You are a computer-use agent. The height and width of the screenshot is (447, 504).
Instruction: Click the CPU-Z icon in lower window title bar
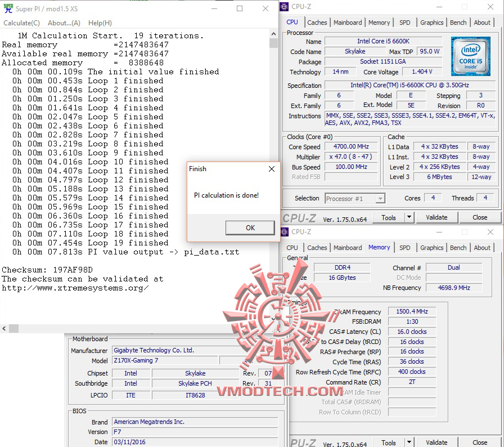tap(284, 231)
